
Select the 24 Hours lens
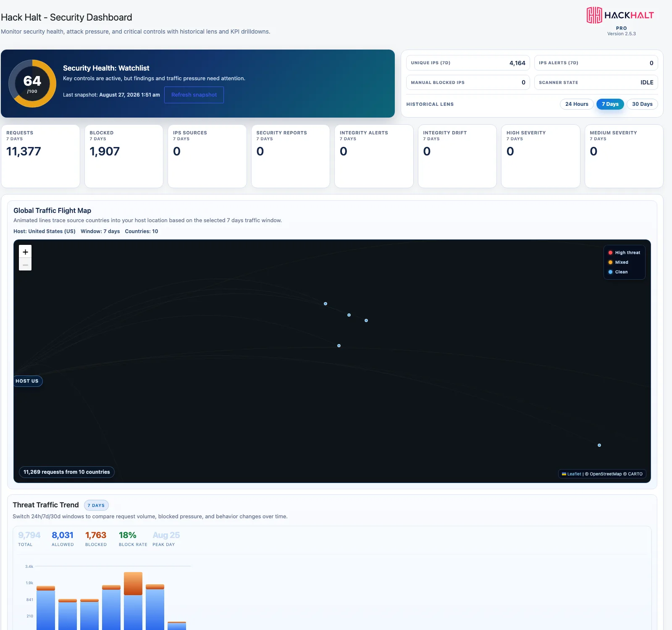coord(577,104)
